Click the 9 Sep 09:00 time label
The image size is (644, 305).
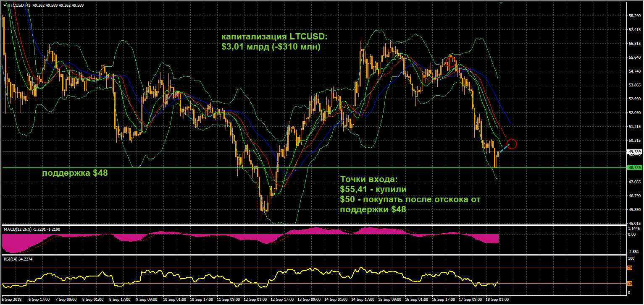point(147,300)
